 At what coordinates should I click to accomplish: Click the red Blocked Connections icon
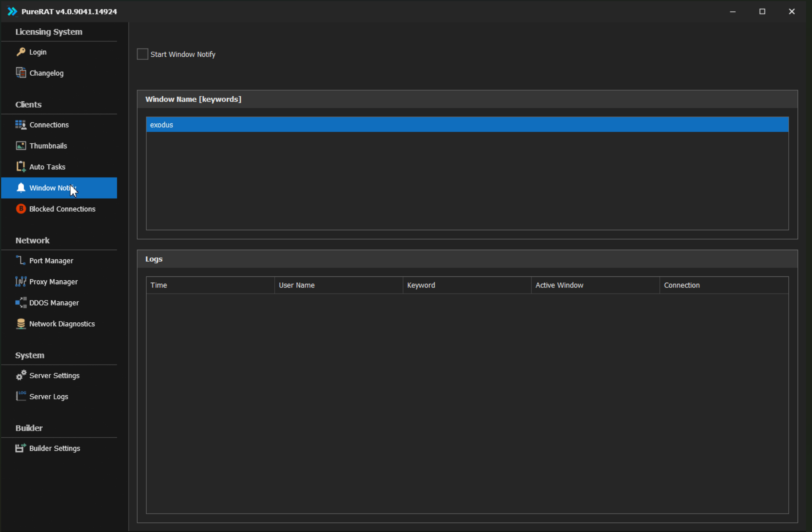[x=21, y=209]
